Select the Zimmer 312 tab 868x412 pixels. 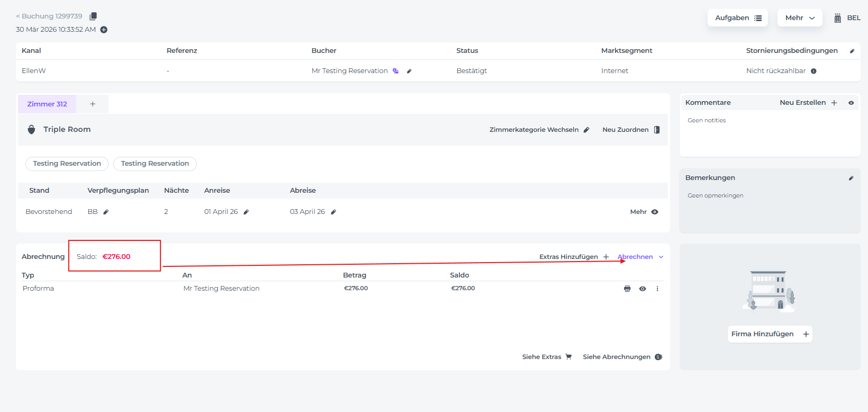click(x=47, y=104)
